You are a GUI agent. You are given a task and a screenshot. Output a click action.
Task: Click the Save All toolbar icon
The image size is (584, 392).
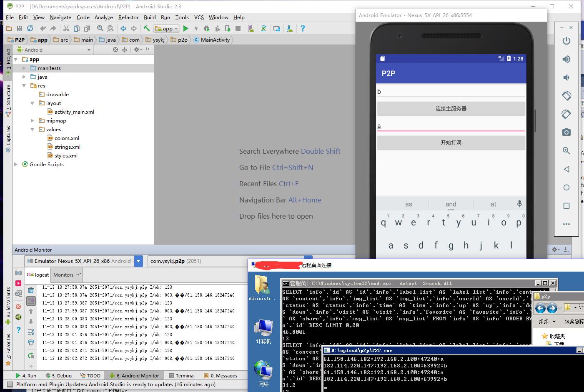19,28
